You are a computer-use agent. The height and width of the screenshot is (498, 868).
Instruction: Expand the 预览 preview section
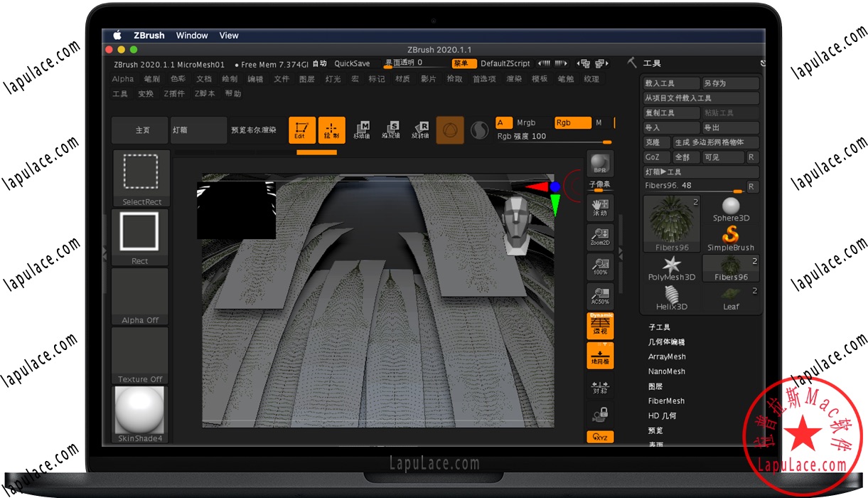point(655,430)
